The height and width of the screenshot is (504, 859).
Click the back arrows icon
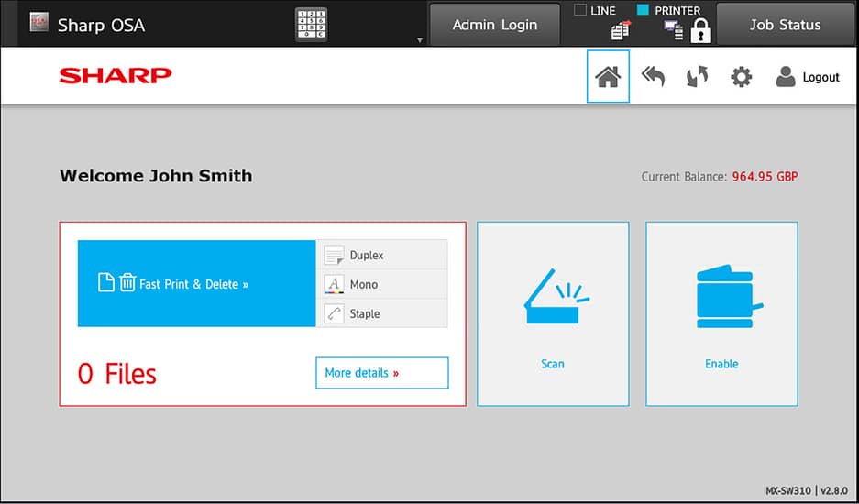[653, 77]
